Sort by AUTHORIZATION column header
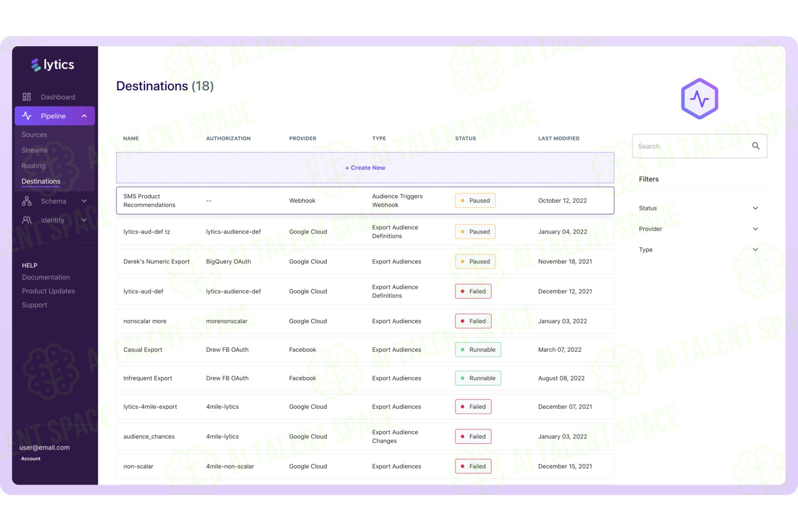Viewport: 798px width, 532px height. click(228, 138)
